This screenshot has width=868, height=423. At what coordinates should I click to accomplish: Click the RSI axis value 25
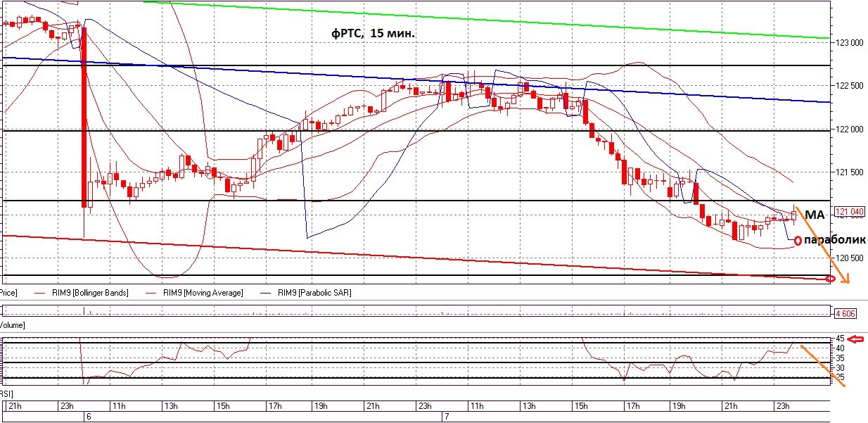(840, 378)
